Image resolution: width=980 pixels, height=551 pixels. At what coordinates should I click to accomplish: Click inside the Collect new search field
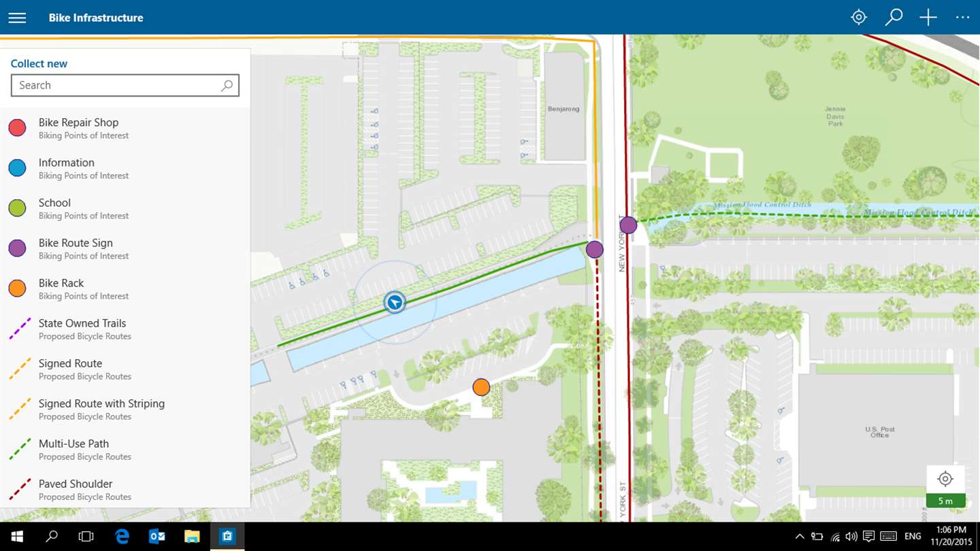tap(125, 85)
